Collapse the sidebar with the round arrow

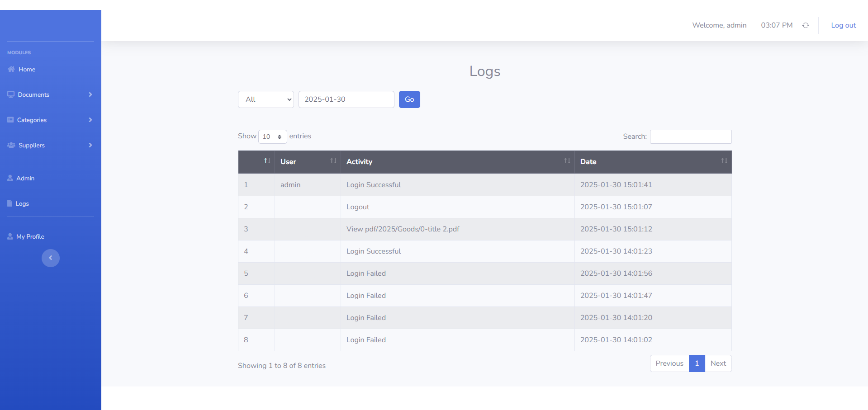pos(51,258)
